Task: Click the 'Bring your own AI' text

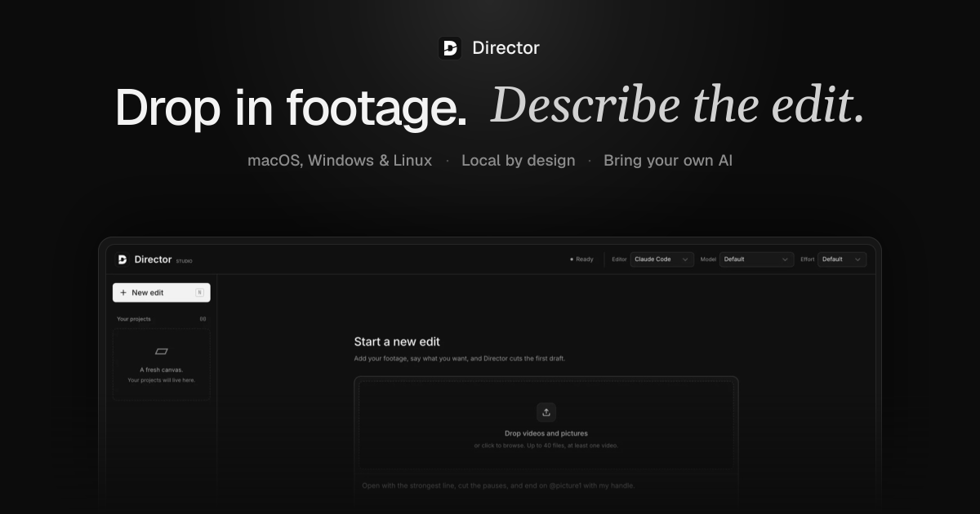Action: [668, 161]
